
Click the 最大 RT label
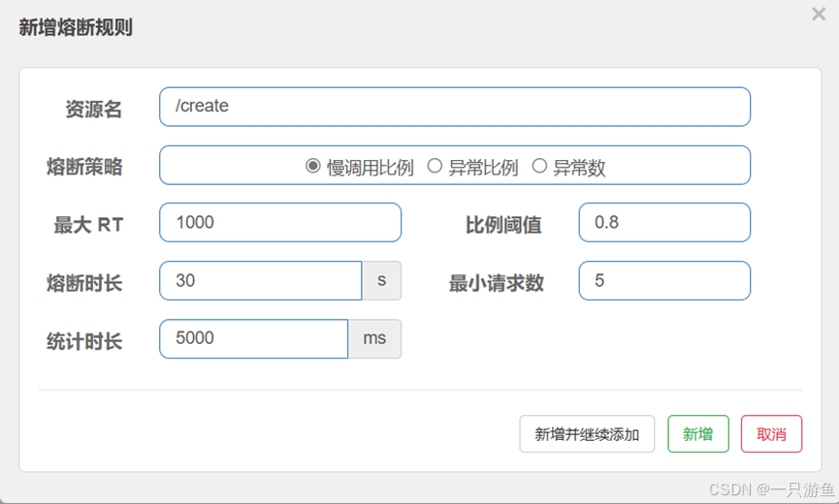pos(88,225)
